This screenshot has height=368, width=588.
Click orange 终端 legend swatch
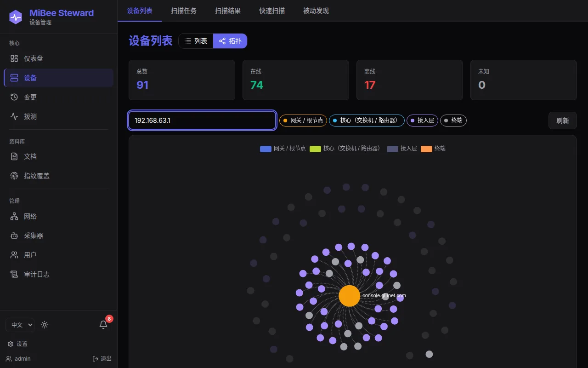tap(426, 149)
